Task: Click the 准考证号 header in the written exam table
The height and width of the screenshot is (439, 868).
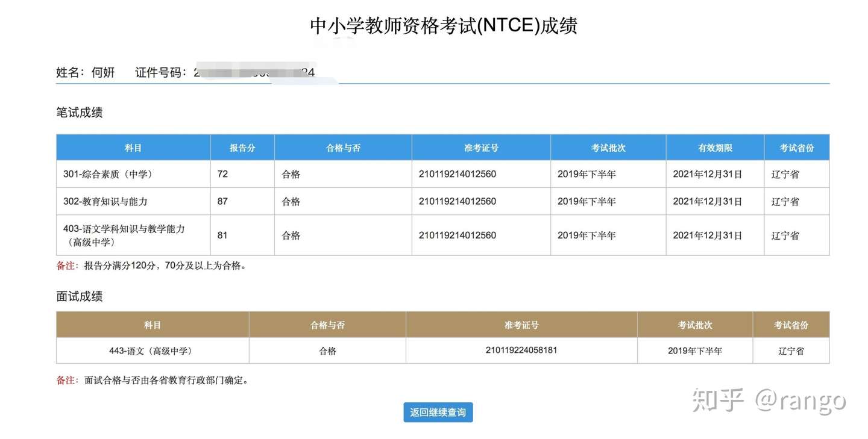Action: 482,148
